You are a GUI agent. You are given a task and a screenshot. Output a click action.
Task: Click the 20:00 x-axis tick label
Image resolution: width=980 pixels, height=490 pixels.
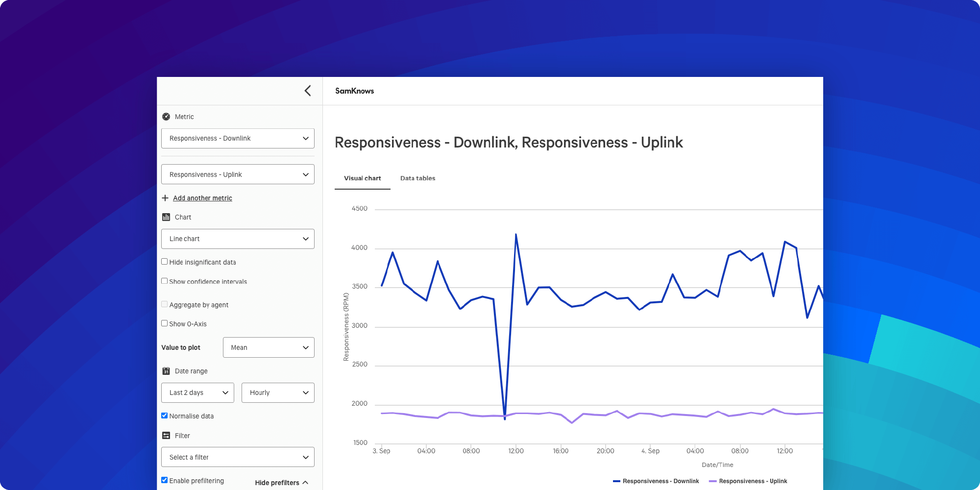point(605,451)
